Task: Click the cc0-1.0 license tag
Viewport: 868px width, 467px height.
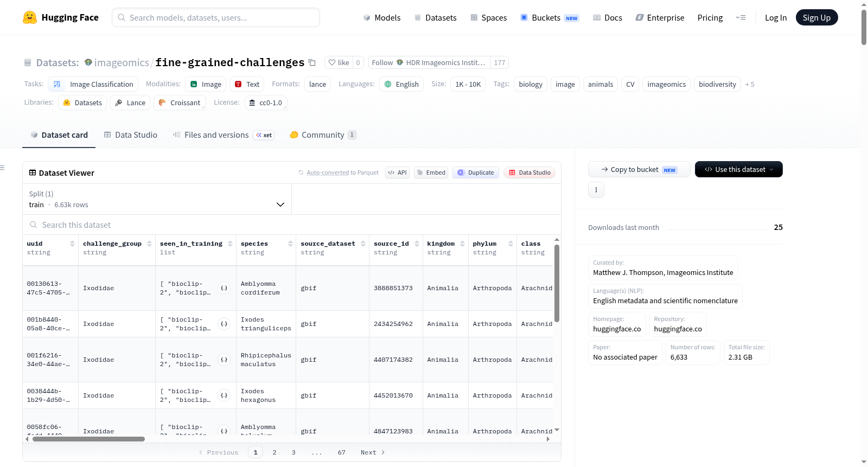Action: (x=266, y=103)
